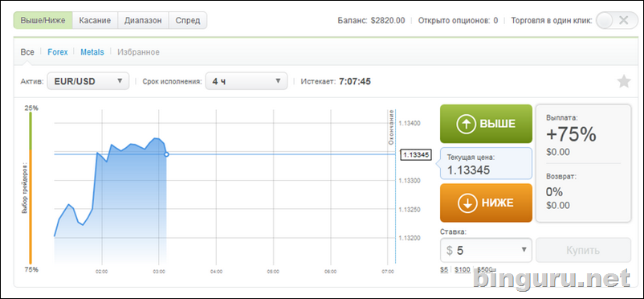Show Избранное favorites list
The image size is (644, 299).
138,52
